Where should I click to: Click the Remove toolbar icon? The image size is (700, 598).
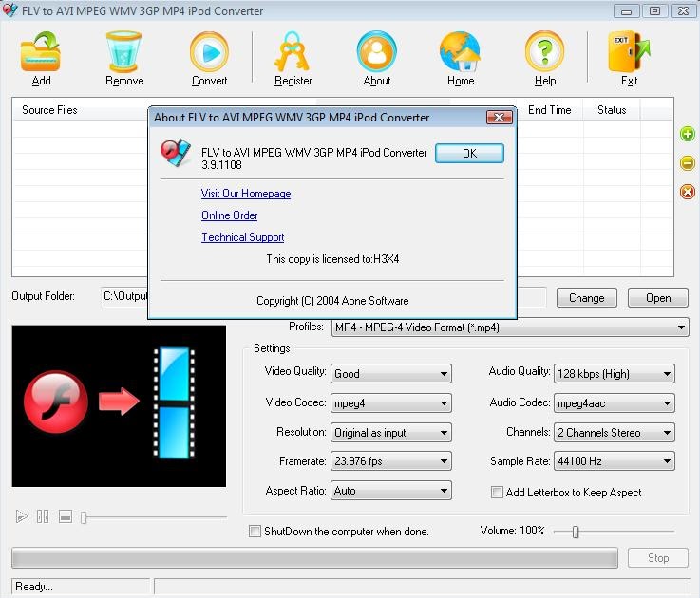(123, 52)
